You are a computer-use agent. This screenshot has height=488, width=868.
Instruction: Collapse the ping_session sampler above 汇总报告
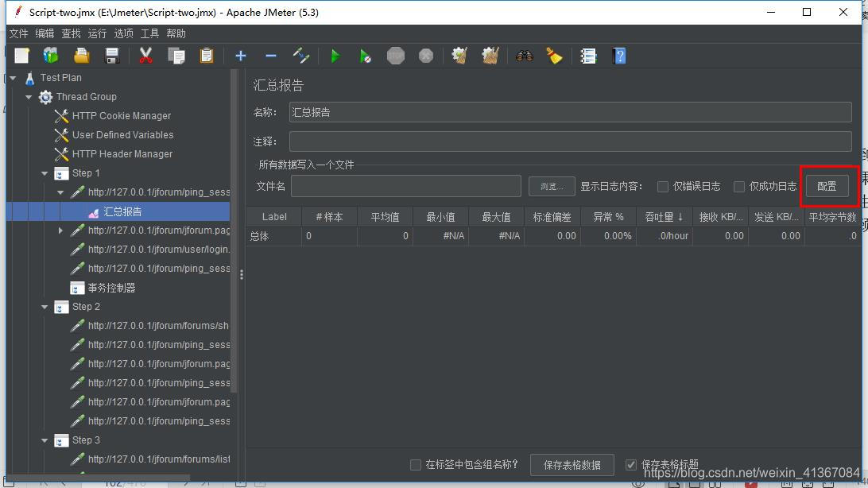[60, 192]
